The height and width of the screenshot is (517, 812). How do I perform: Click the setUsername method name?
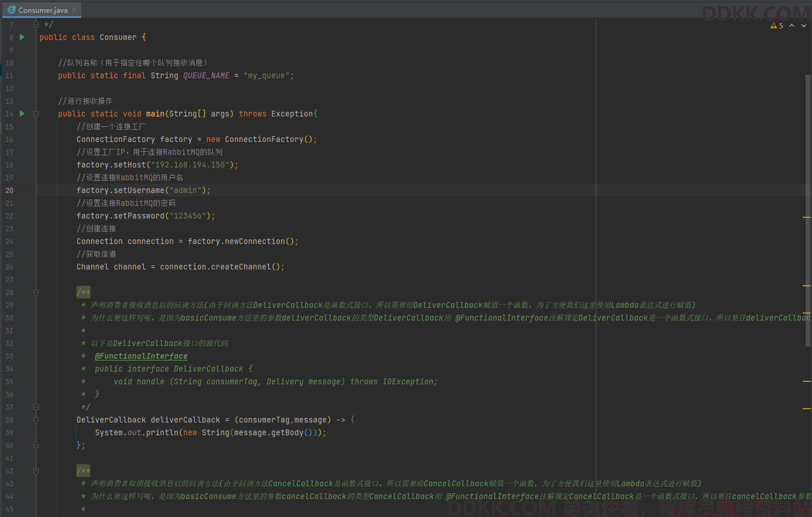(139, 190)
